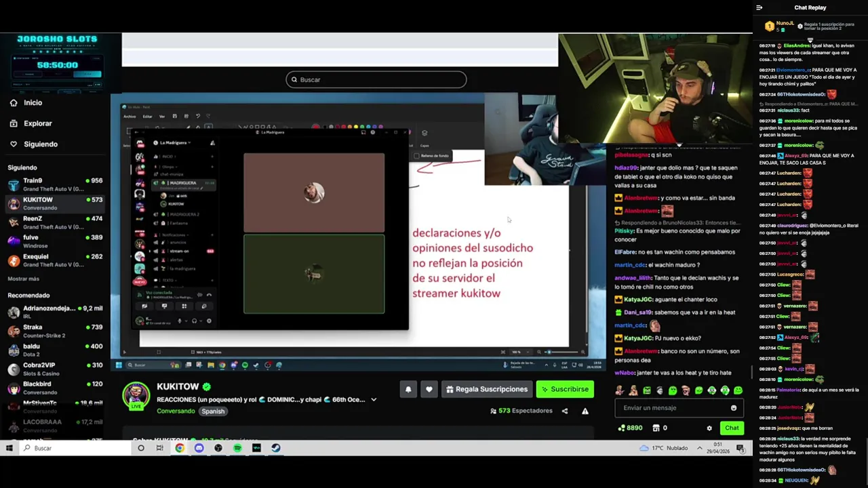Click the notification bell icon button
Viewport: 868px width, 488px height.
click(x=408, y=389)
